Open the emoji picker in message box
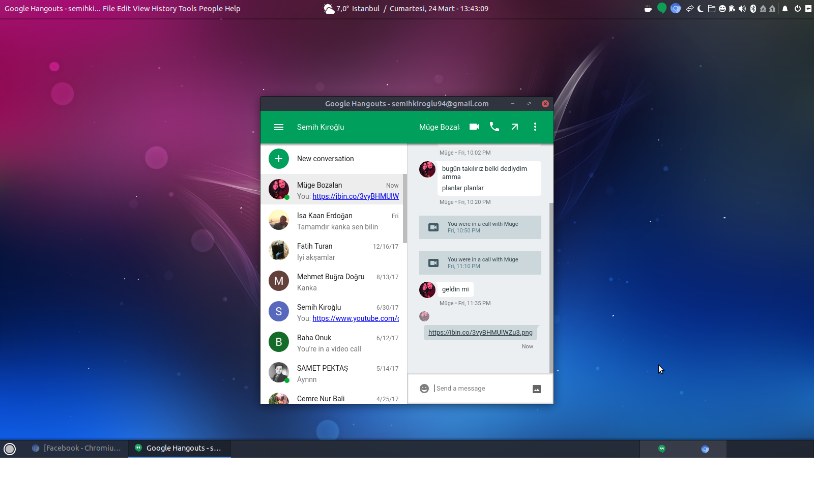Image resolution: width=814 pixels, height=504 pixels. (424, 389)
